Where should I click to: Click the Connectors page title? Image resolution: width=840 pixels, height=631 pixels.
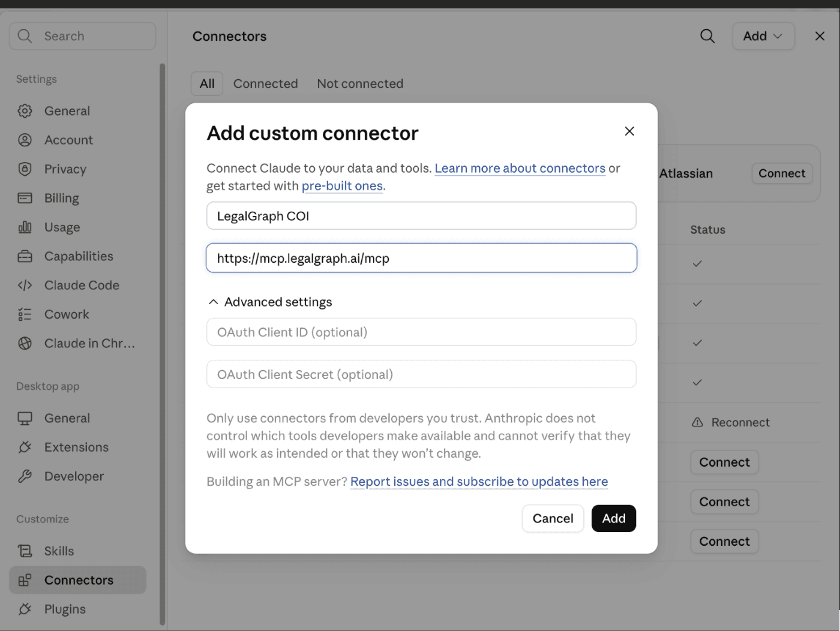tap(229, 36)
